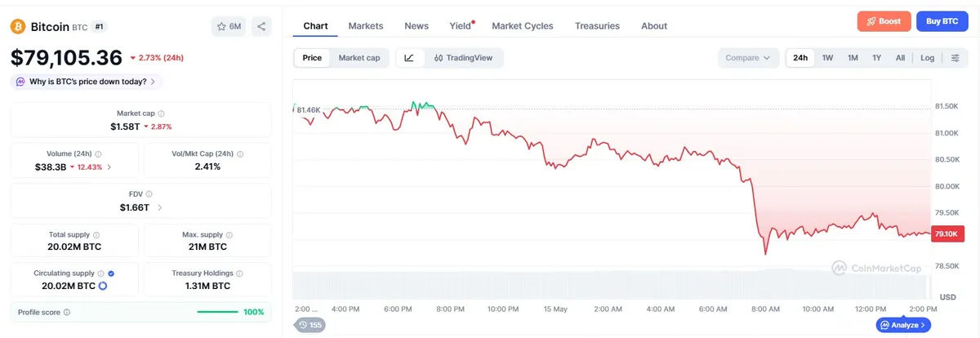
Task: Click the Circulating supply verified badge
Action: tap(111, 274)
